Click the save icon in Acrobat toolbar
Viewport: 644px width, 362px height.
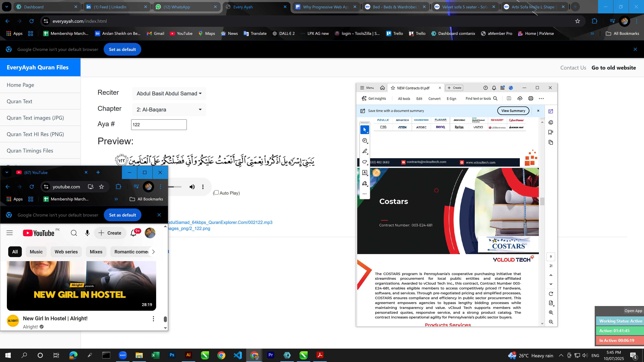pos(509,98)
